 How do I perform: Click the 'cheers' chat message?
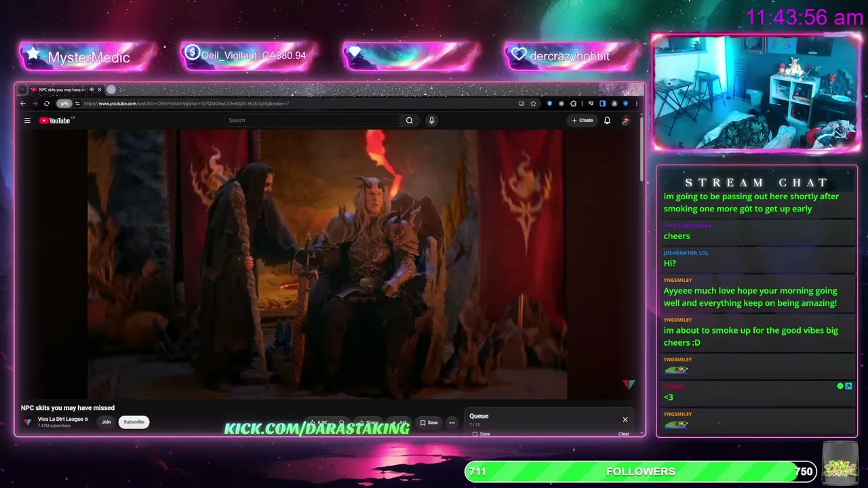coord(677,236)
